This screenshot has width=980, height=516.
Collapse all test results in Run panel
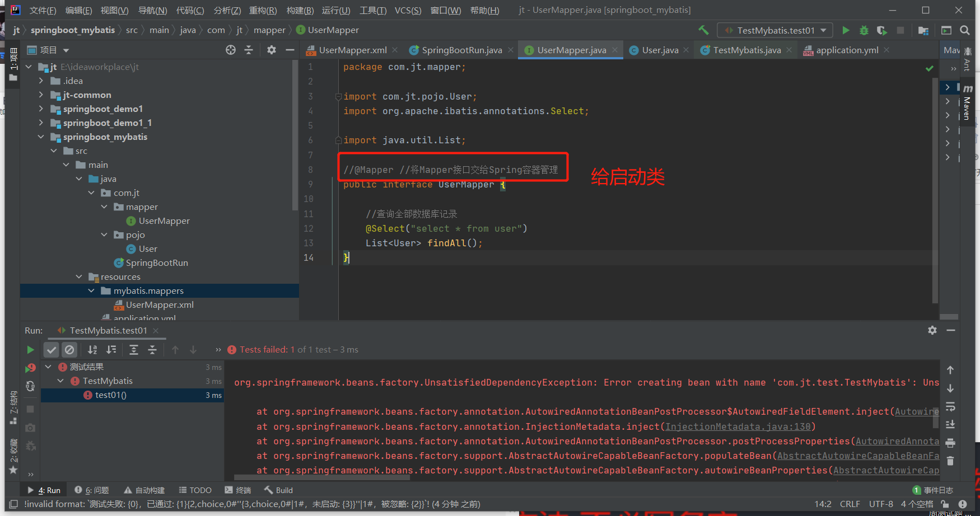pyautogui.click(x=152, y=350)
